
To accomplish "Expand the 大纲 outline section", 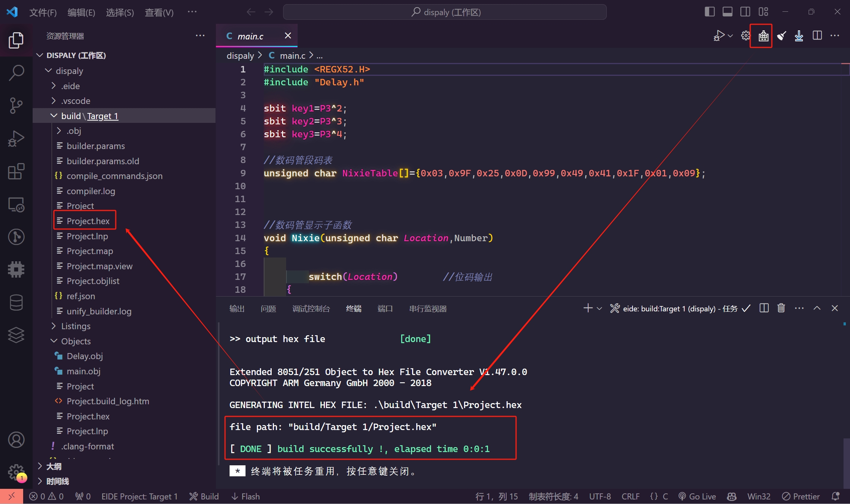I will [x=40, y=466].
